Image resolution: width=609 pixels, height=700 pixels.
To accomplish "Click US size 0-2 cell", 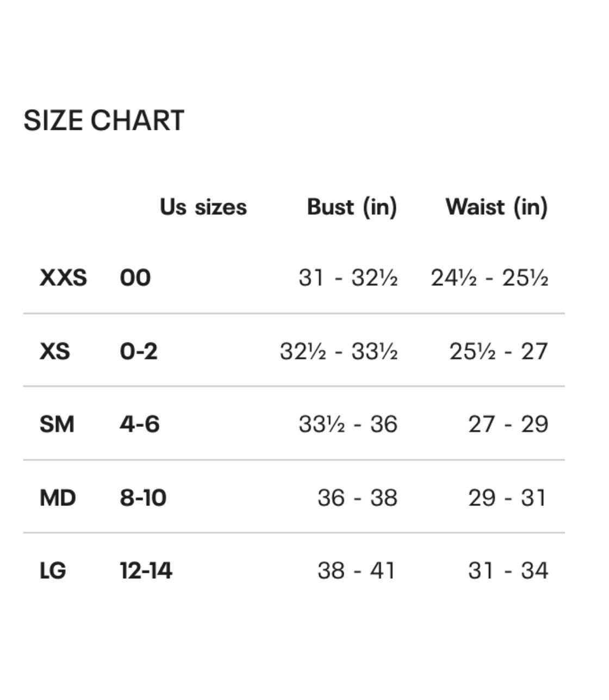I will 139,351.
